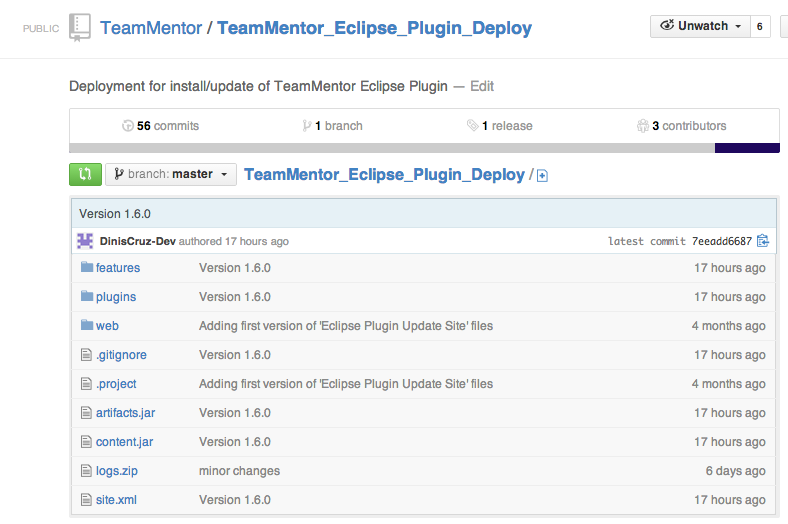Image resolution: width=788 pixels, height=524 pixels.
Task: Open the 56 commits tab
Action: pos(160,126)
